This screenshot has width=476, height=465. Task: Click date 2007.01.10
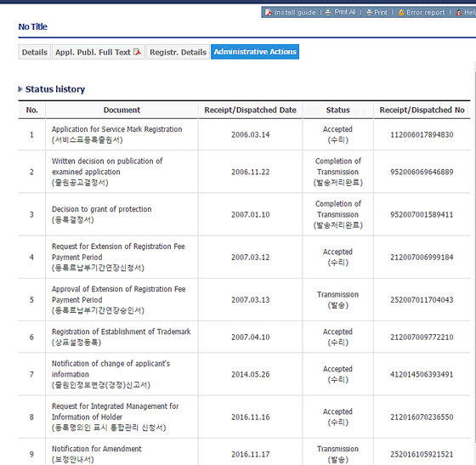point(251,214)
